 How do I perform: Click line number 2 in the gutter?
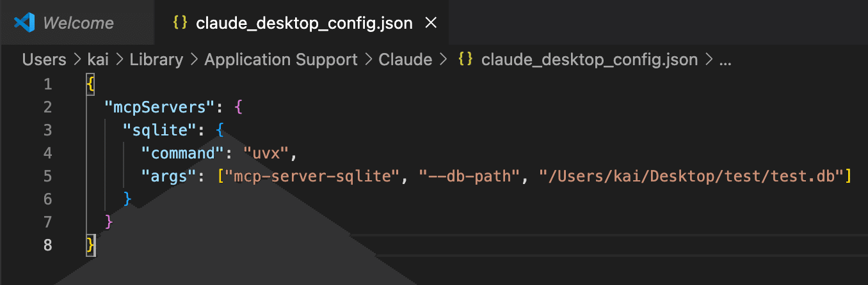pyautogui.click(x=47, y=107)
